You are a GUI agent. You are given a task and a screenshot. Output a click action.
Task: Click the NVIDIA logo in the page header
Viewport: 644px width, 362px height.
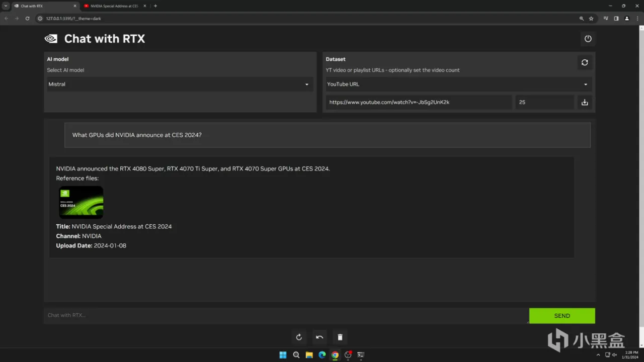pyautogui.click(x=51, y=39)
